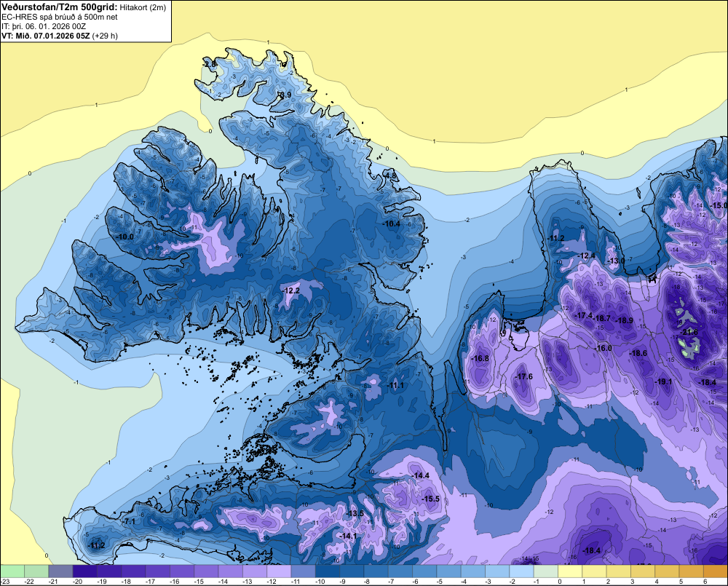The width and height of the screenshot is (728, 586).
Task: Click the -13.0 temperature value
Action: tap(617, 261)
